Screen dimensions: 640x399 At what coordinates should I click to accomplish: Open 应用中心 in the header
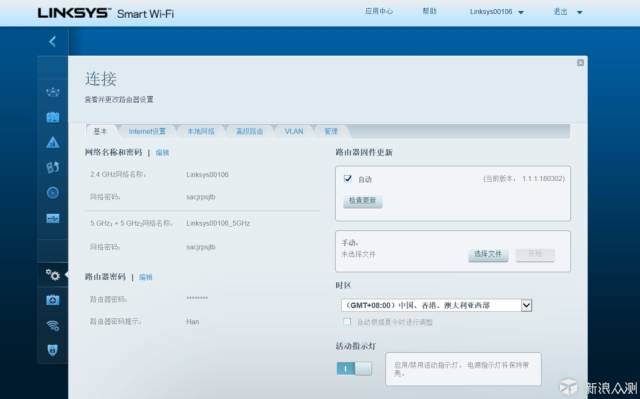(379, 11)
